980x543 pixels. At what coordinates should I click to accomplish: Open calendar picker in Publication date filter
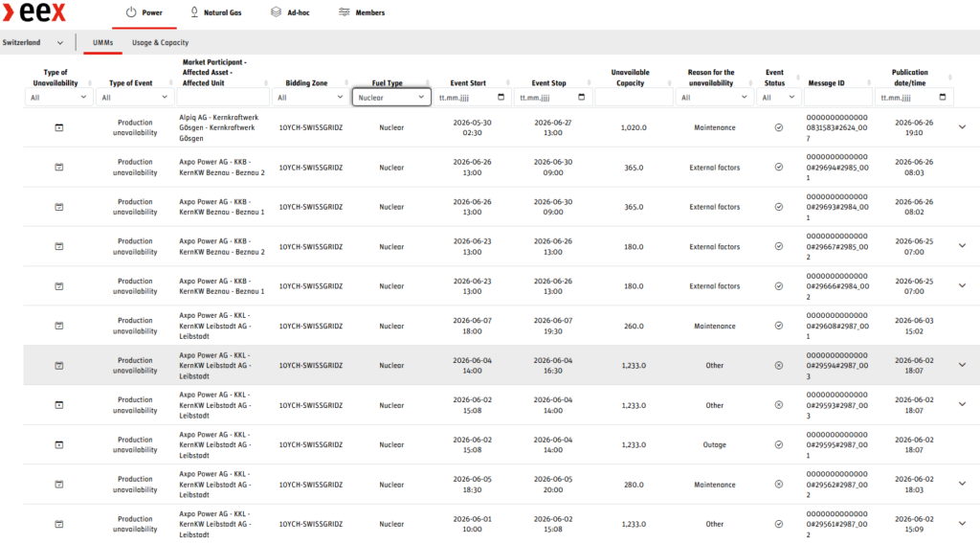(943, 97)
